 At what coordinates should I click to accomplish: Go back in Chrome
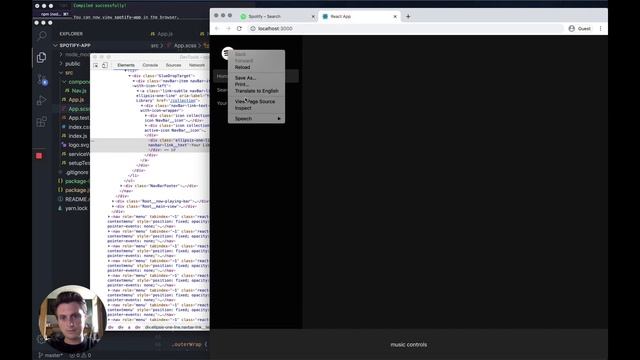coord(217,29)
